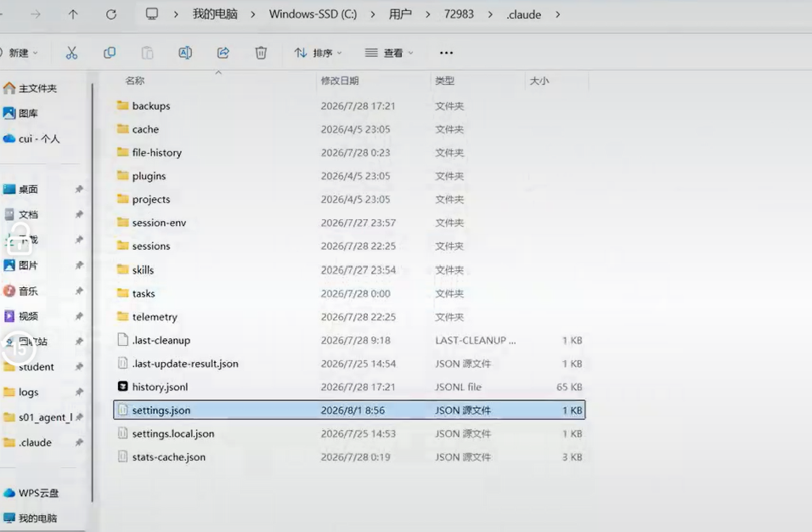Open WPS云盘 in sidebar
Screen dimensions: 812x532
coord(31,493)
